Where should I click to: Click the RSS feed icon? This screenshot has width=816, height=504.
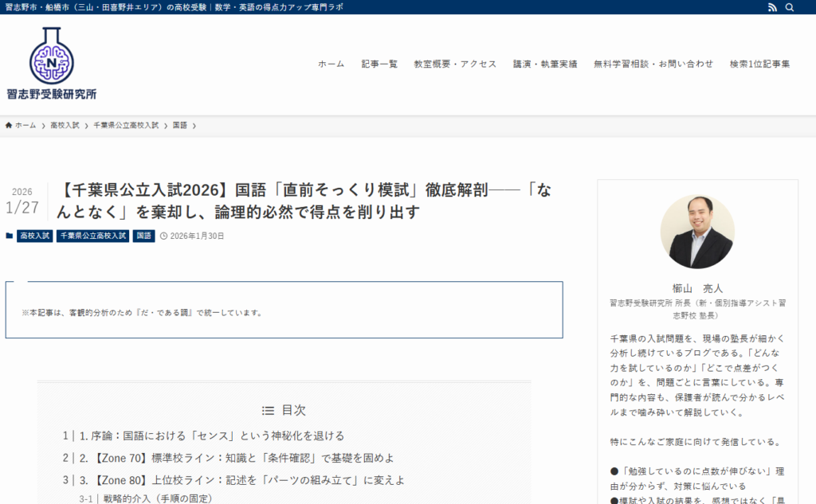pos(771,7)
